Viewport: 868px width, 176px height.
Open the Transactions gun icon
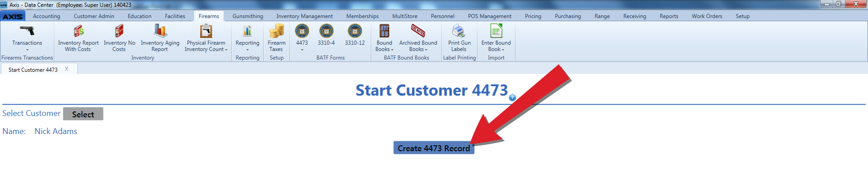click(27, 31)
